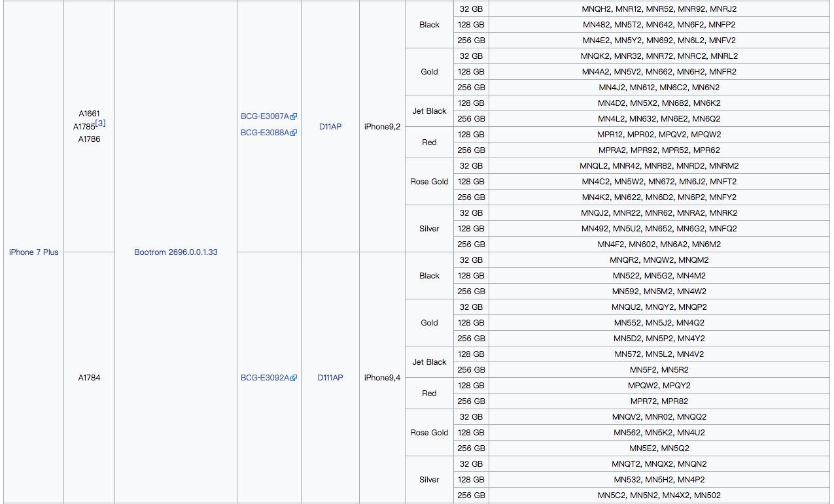Open the BCG-E3087A FCC link
Screen dimensions: 834x504
(265, 116)
